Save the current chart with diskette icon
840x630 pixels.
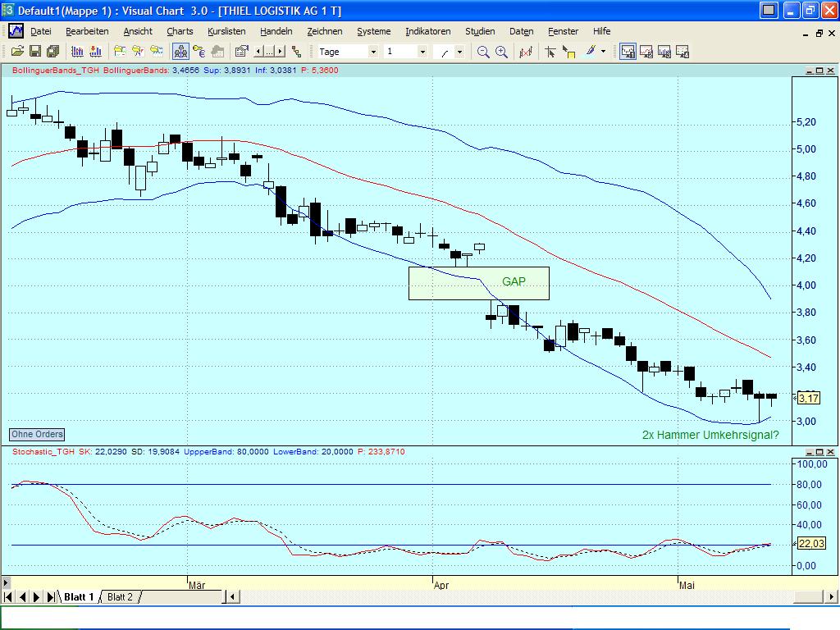point(34,51)
